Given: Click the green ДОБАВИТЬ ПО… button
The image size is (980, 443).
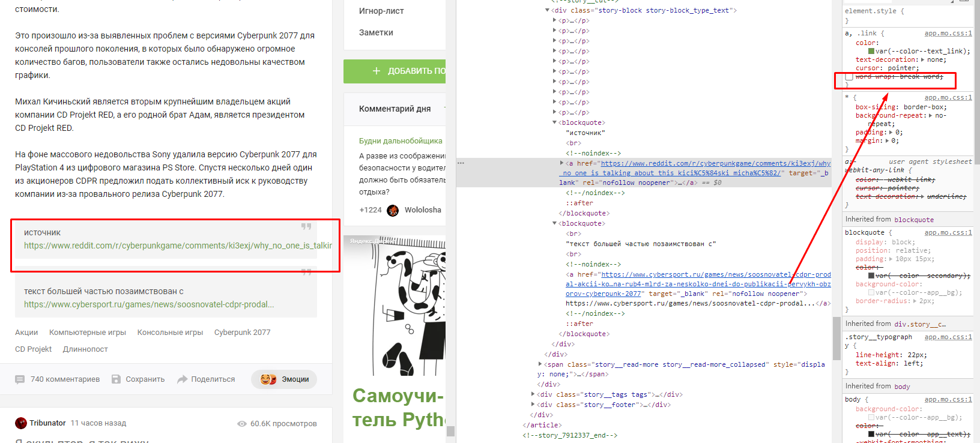Looking at the screenshot, I should point(395,71).
